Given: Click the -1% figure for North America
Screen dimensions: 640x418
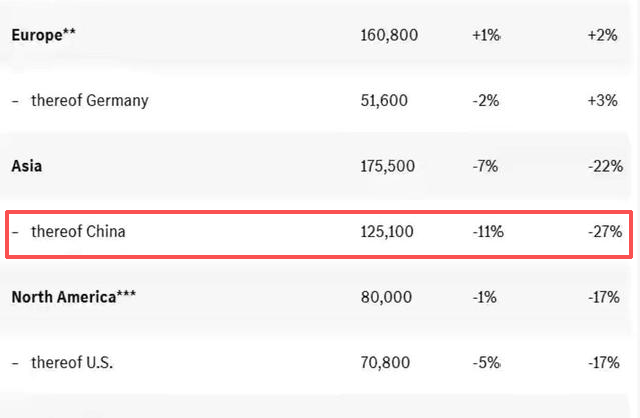Looking at the screenshot, I should 486,297.
